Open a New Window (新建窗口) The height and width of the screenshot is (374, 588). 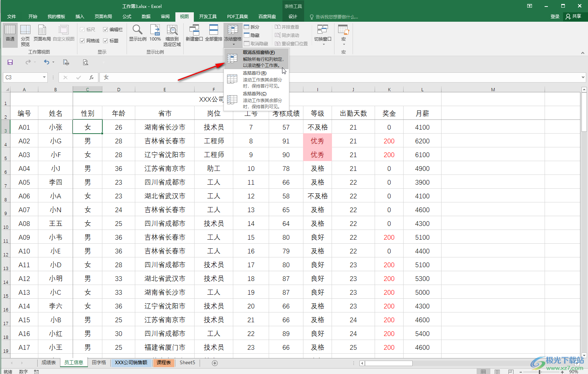(194, 33)
